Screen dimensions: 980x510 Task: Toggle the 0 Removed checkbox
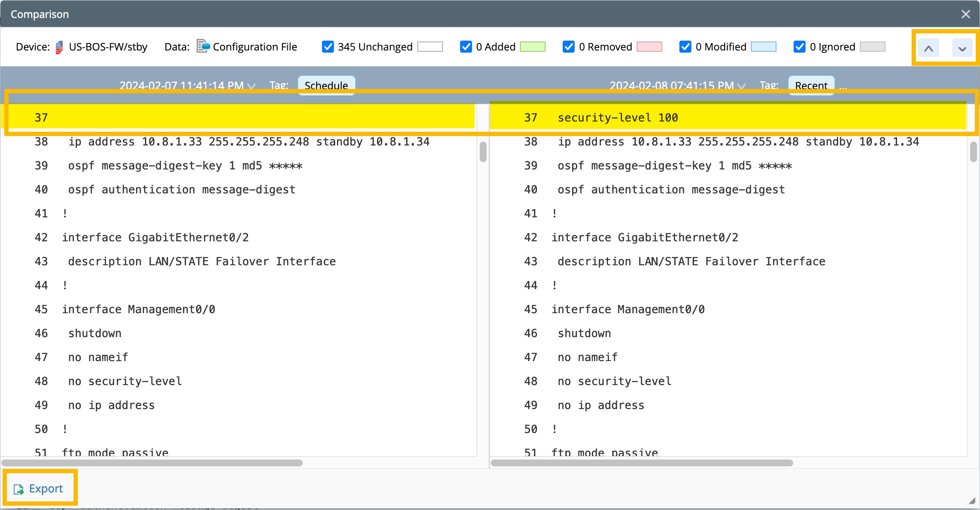pyautogui.click(x=569, y=47)
